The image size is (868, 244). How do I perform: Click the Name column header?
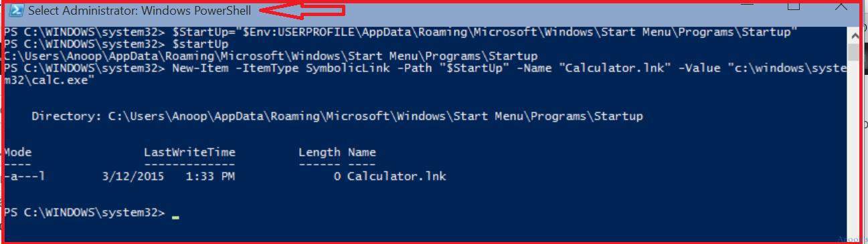click(x=362, y=152)
